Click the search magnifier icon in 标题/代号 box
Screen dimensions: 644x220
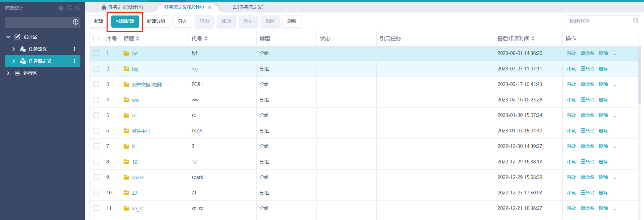coord(636,21)
